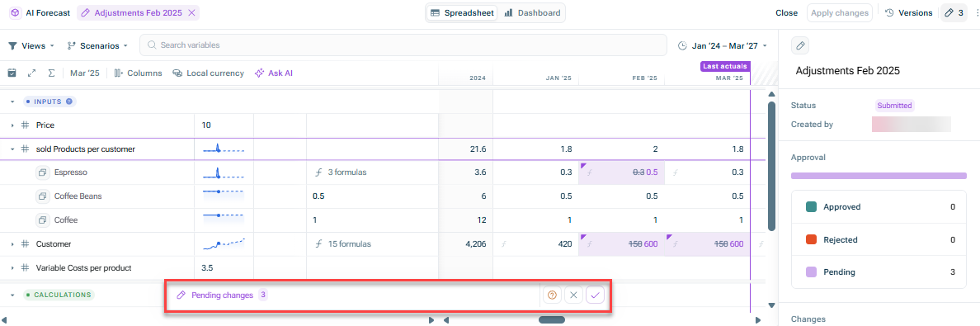The width and height of the screenshot is (980, 326).
Task: Switch to the Spreadsheet view tab
Action: point(463,12)
